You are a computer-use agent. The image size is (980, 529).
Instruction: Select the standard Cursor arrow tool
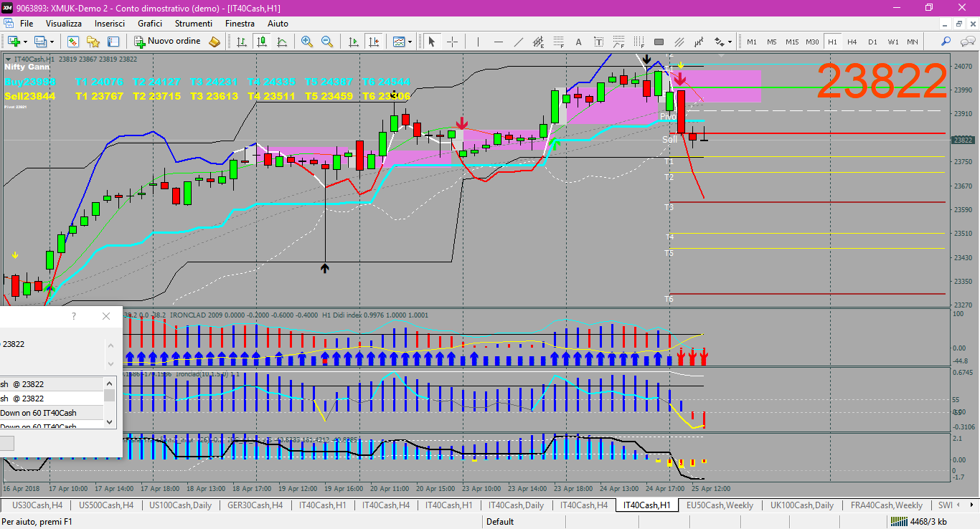431,42
